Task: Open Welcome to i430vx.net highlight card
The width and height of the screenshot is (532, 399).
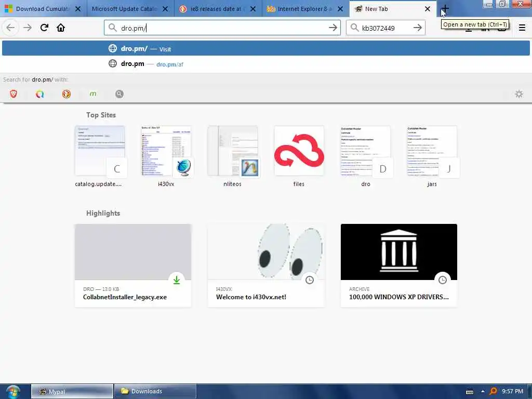Action: [x=266, y=265]
